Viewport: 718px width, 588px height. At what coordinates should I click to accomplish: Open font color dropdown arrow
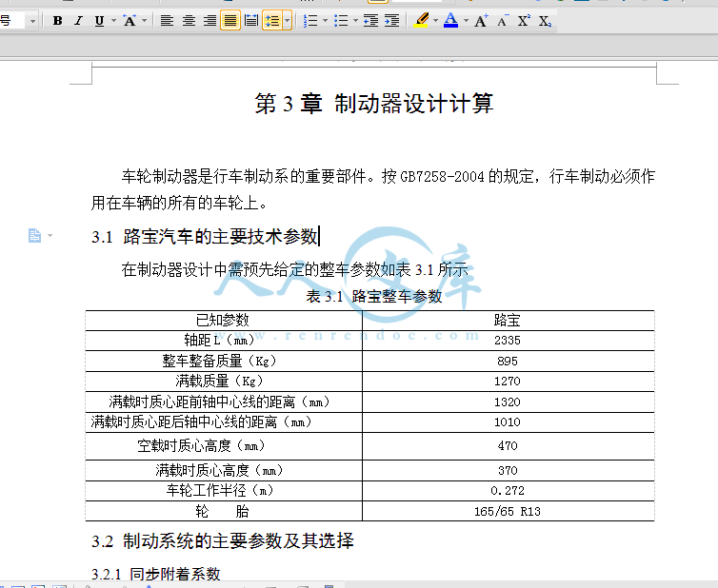click(467, 21)
